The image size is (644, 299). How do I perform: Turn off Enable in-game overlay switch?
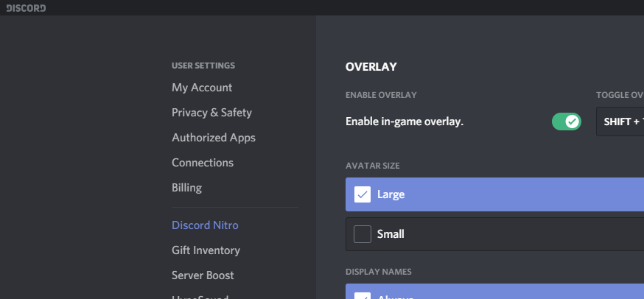567,122
